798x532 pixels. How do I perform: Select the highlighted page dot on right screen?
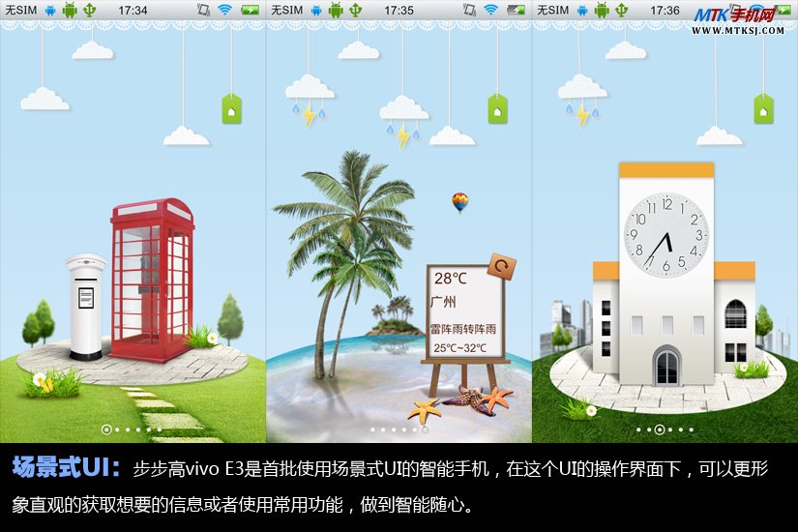tap(660, 428)
